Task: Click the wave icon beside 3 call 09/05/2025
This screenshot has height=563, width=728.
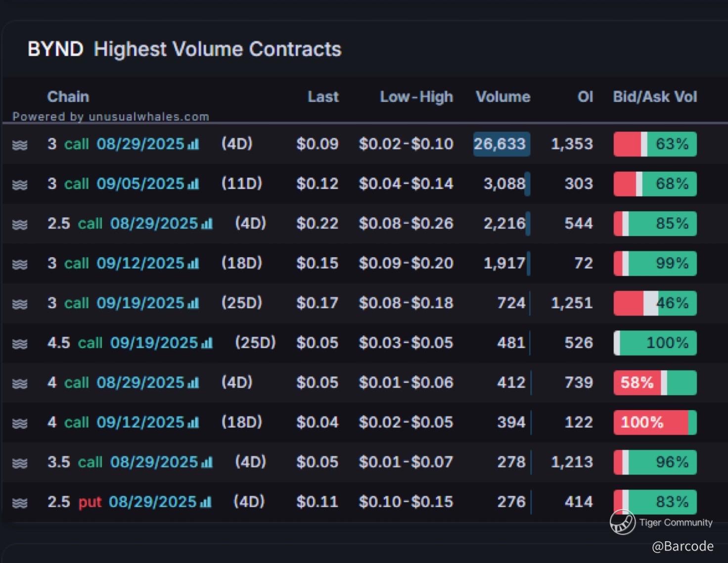Action: pyautogui.click(x=19, y=185)
